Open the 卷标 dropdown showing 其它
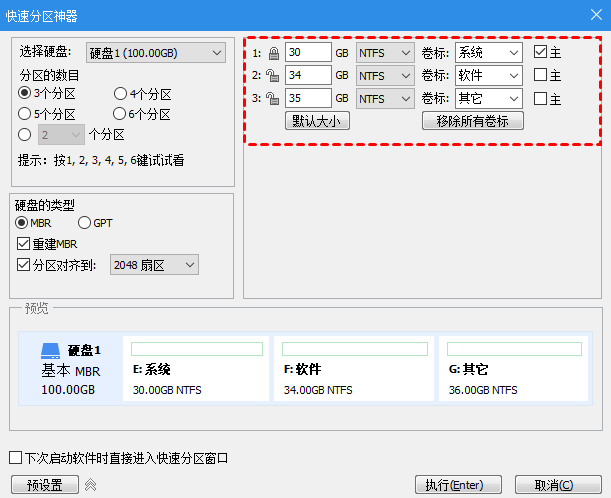The width and height of the screenshot is (611, 498). [488, 98]
